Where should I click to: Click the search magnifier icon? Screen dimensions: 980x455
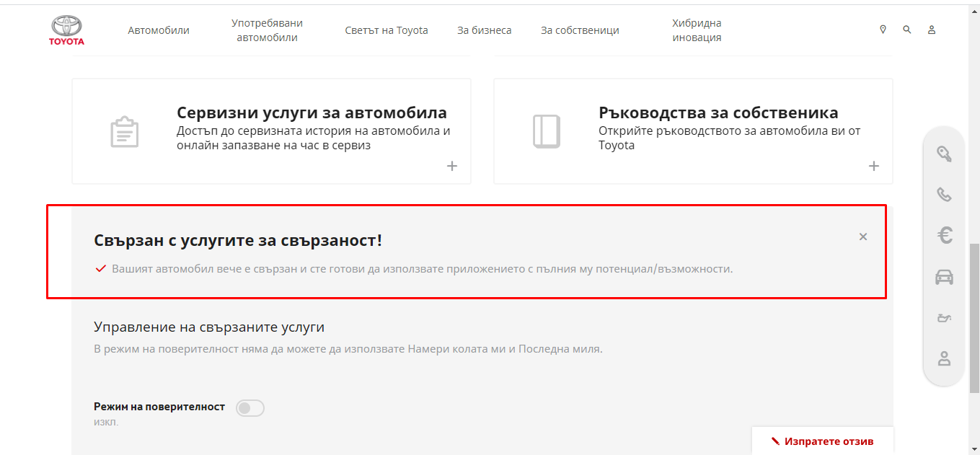point(906,30)
